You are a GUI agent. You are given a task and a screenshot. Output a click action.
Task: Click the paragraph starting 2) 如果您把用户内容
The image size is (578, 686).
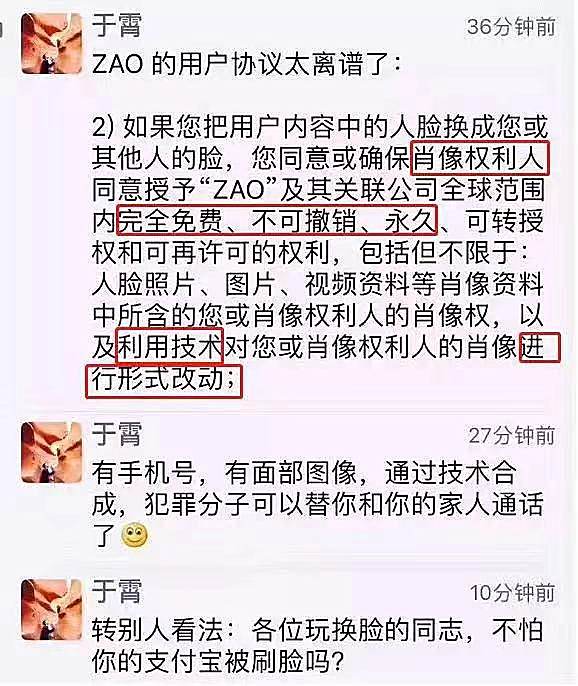[x=319, y=253]
